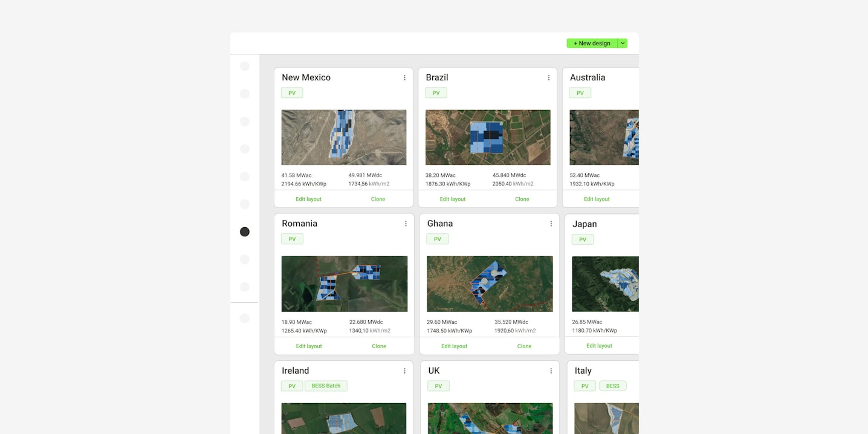
Task: Click Edit layout on Japan card
Action: coord(600,346)
